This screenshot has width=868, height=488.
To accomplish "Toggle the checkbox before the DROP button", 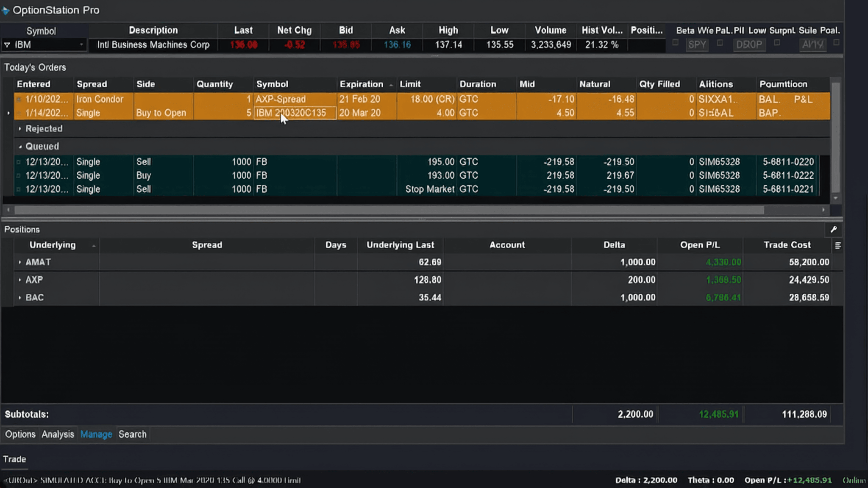I will (x=720, y=43).
